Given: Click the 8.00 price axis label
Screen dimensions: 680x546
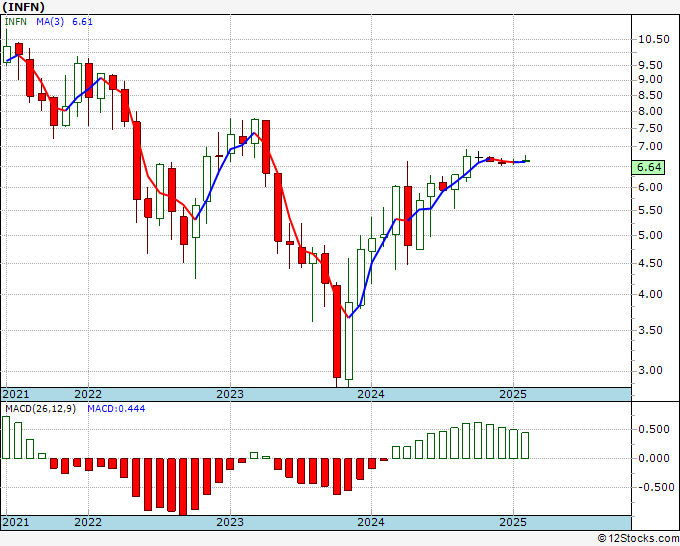Looking at the screenshot, I should click(650, 111).
